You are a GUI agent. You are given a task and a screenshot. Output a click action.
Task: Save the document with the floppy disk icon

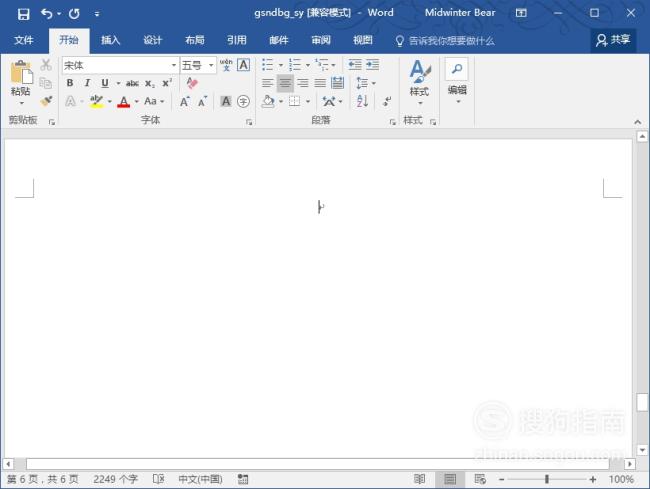pyautogui.click(x=24, y=14)
